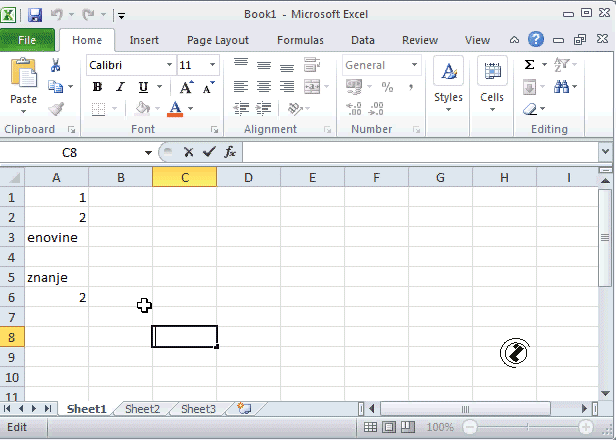616x440 pixels.
Task: Cancel entry with the X icon
Action: (188, 152)
